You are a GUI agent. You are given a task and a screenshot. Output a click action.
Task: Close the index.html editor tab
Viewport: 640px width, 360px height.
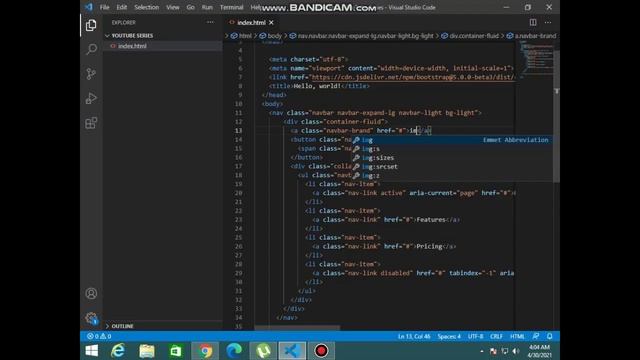[x=271, y=22]
